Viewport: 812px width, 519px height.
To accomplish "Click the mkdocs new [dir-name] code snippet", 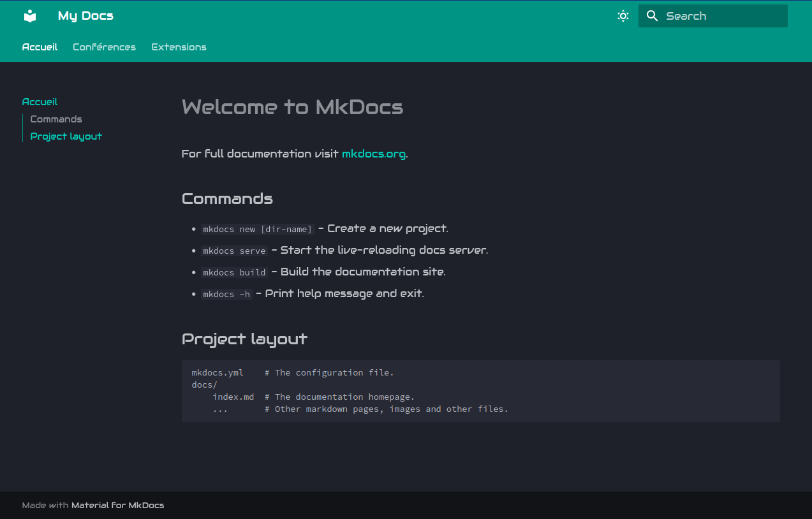I will point(257,230).
